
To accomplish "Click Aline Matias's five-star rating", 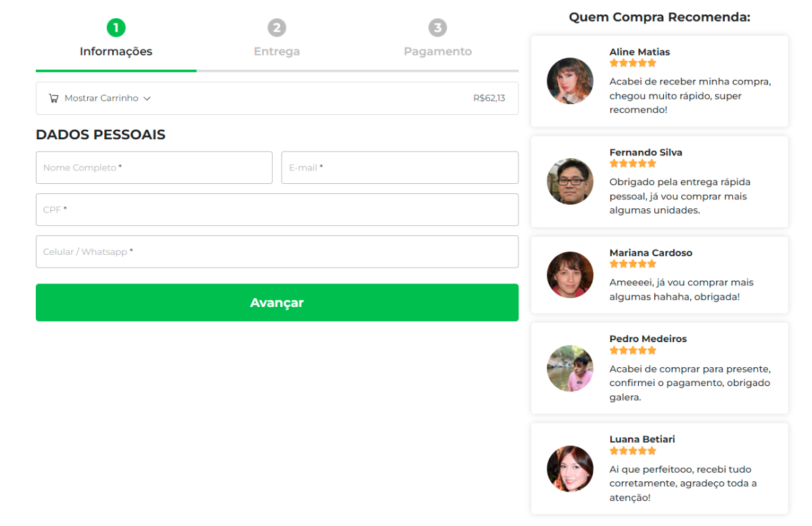I will pyautogui.click(x=633, y=63).
